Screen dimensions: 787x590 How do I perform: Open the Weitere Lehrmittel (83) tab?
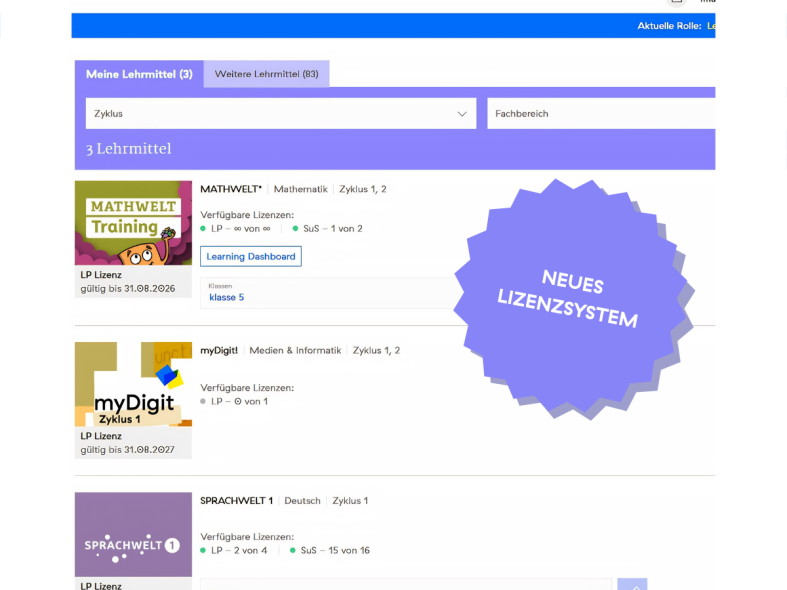pyautogui.click(x=267, y=74)
